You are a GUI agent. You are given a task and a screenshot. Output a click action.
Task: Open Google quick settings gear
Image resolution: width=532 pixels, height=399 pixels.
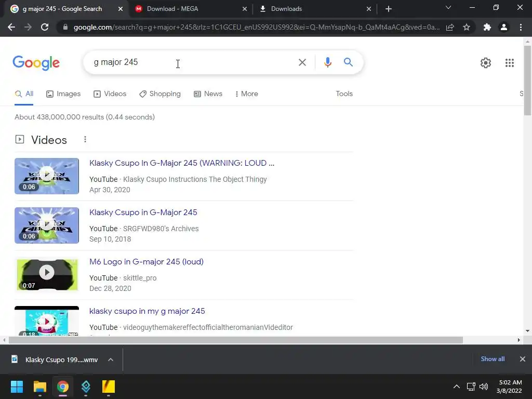(x=486, y=63)
